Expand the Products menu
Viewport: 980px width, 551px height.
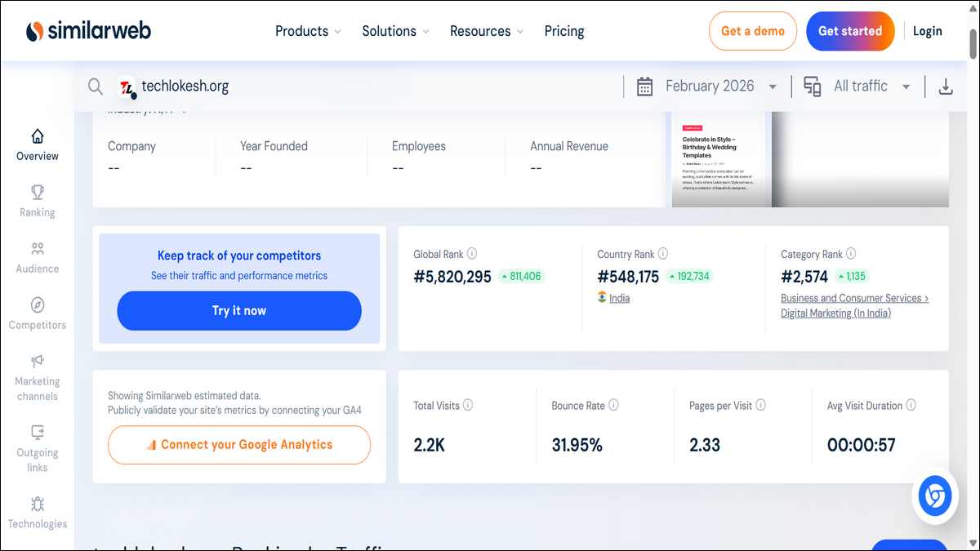[308, 31]
